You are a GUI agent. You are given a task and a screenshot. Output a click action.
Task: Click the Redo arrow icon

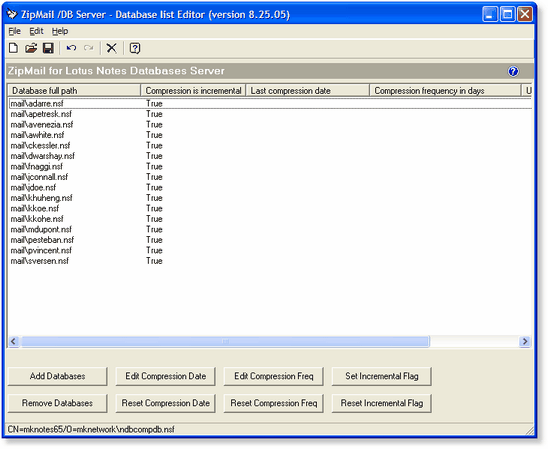tap(89, 48)
